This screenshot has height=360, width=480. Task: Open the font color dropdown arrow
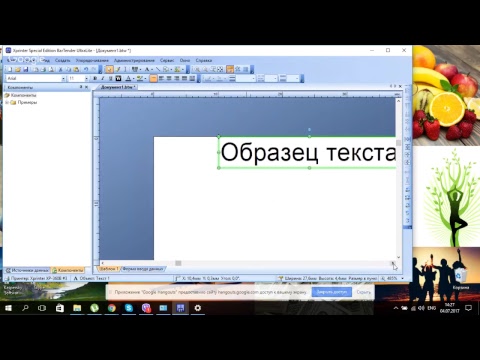point(133,78)
